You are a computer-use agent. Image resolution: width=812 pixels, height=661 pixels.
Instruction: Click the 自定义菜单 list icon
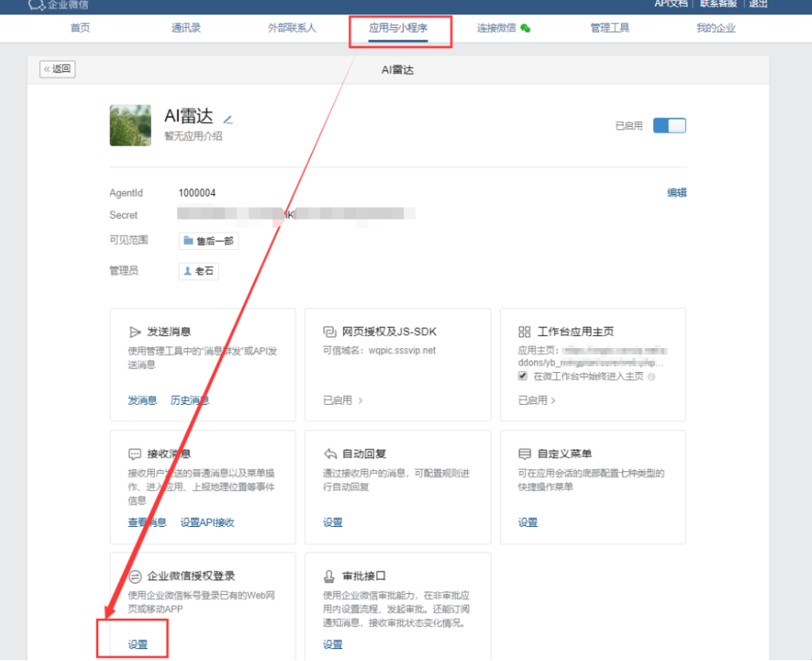pos(525,454)
